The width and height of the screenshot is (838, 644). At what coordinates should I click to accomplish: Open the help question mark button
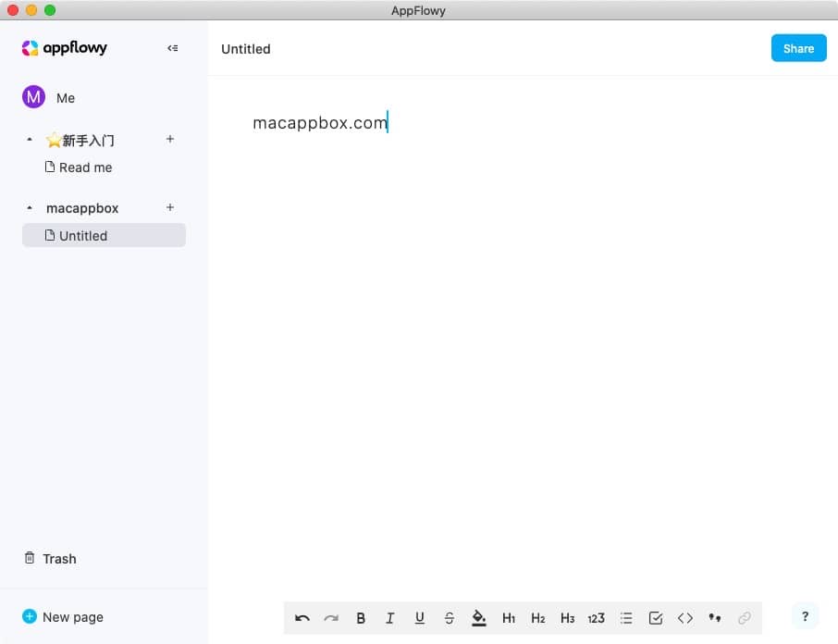805,617
